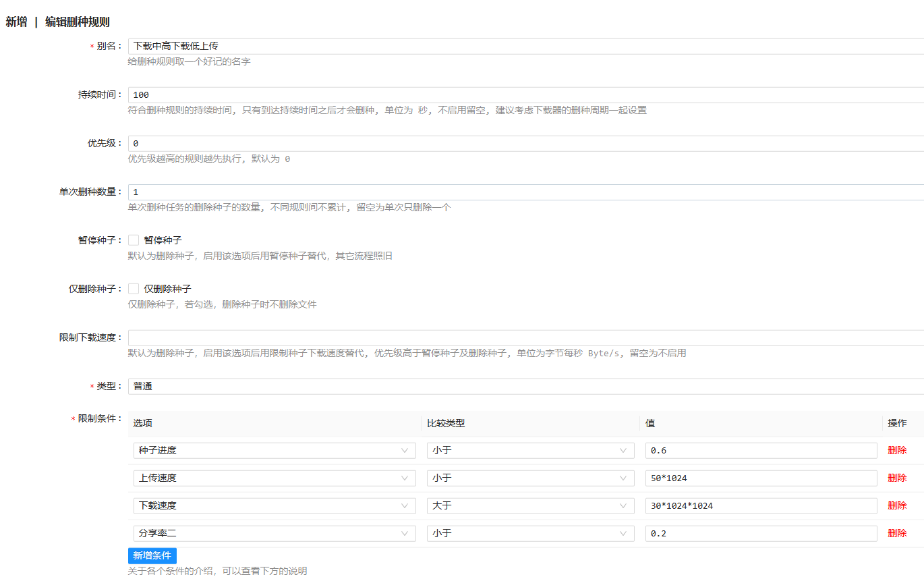Remove the 分享率二 condition row

897,534
